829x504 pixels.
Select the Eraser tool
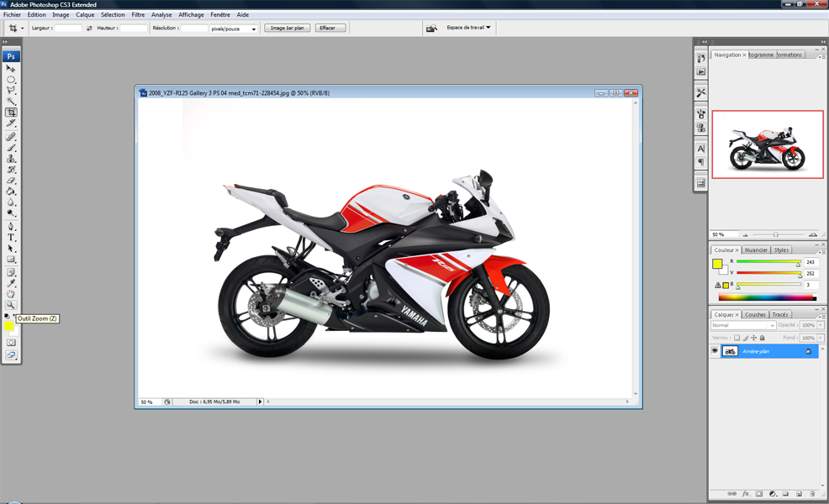(x=11, y=181)
